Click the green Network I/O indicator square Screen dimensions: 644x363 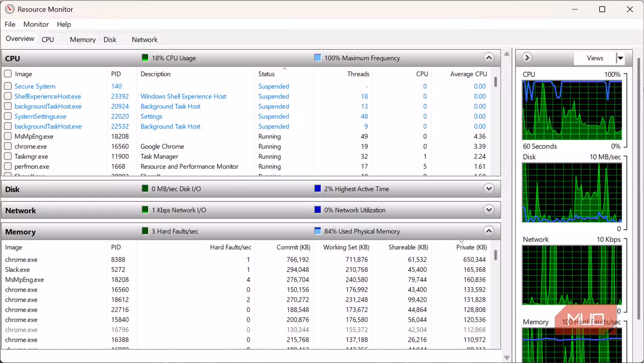click(145, 210)
